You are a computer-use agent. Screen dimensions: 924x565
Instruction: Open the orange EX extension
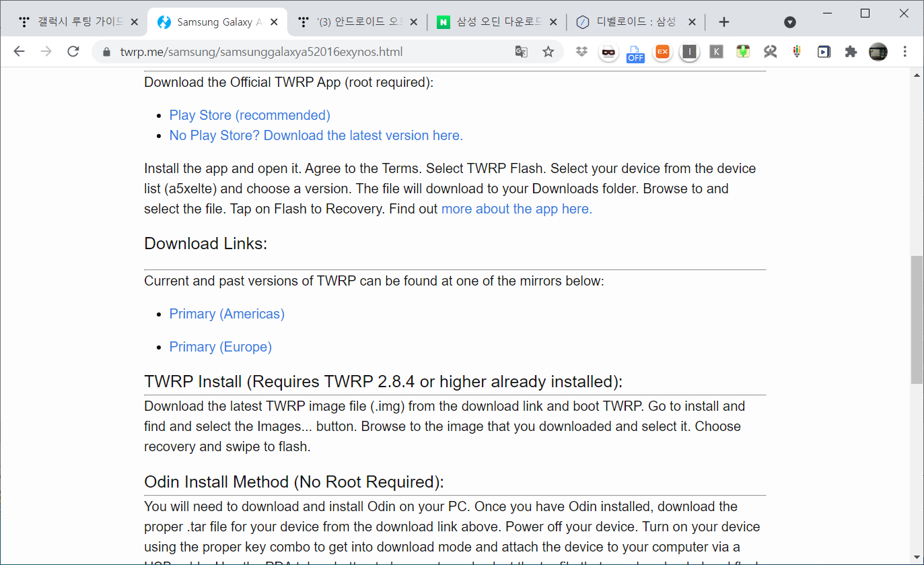663,52
